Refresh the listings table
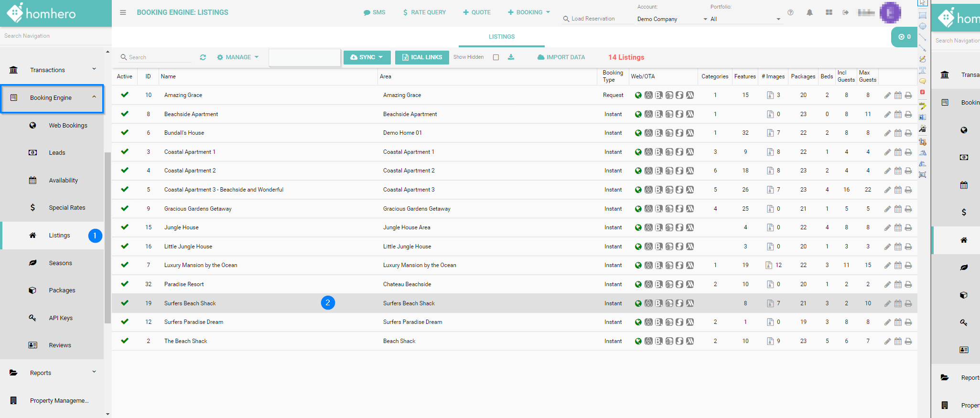This screenshot has height=418, width=980. [x=203, y=57]
